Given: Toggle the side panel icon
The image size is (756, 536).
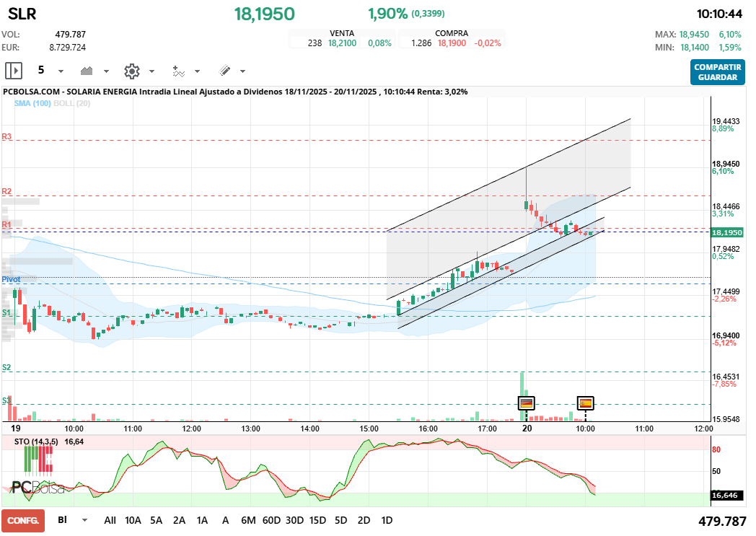Looking at the screenshot, I should click(x=14, y=71).
